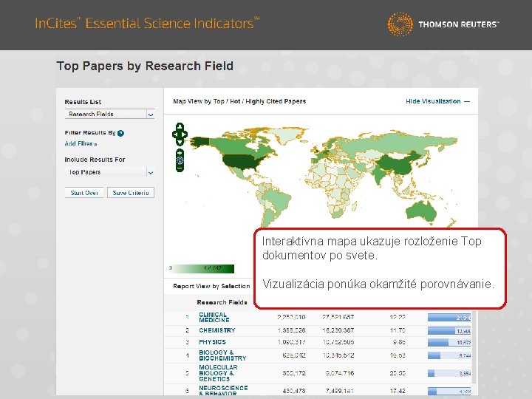Pan the map down with the arrow control
Viewport: 532px width, 399px height.
pos(180,141)
